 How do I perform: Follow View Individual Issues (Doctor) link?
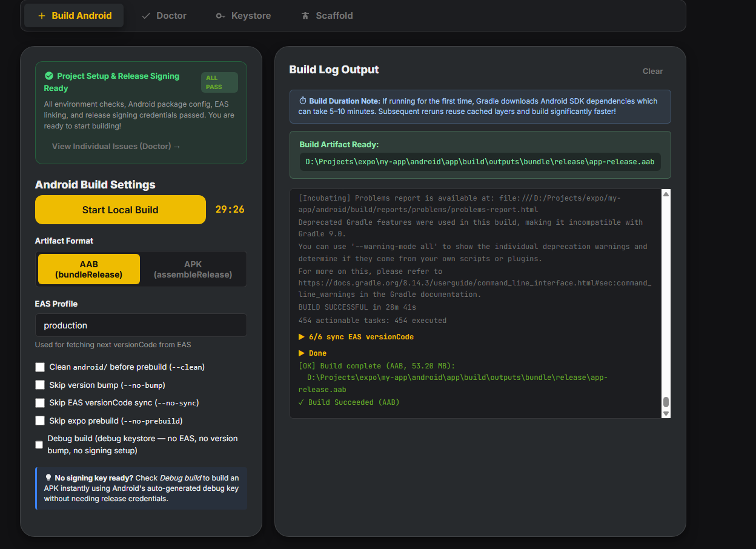(x=116, y=146)
